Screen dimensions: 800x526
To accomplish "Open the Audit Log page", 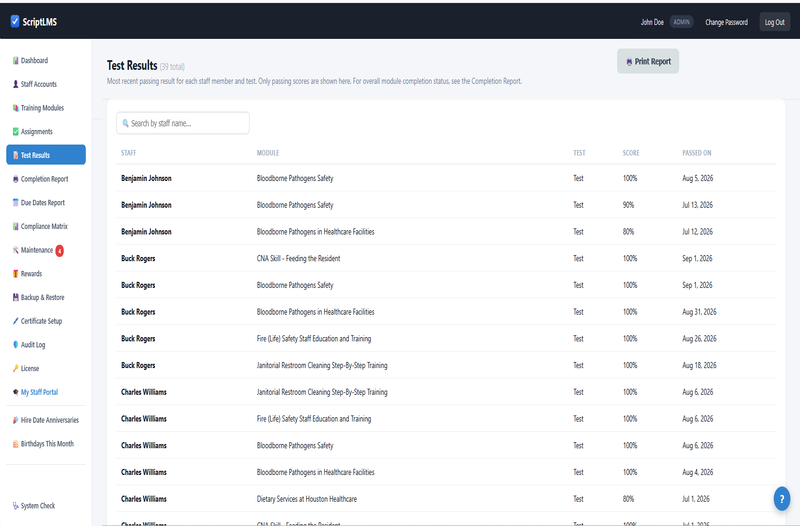I will tap(46, 345).
